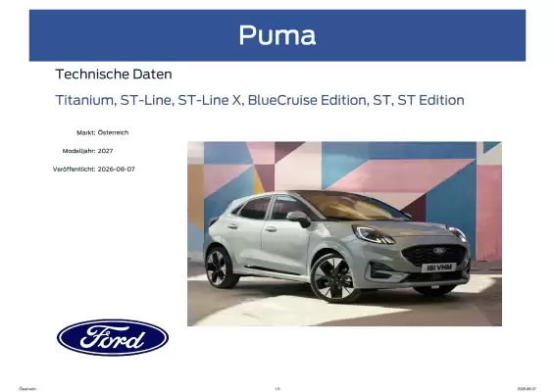The width and height of the screenshot is (555, 392).
Task: Click the page number in the footer center
Action: pyautogui.click(x=277, y=388)
